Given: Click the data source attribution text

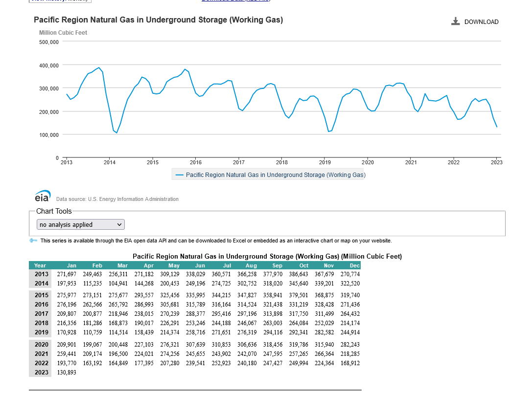Looking at the screenshot, I should 117,199.
